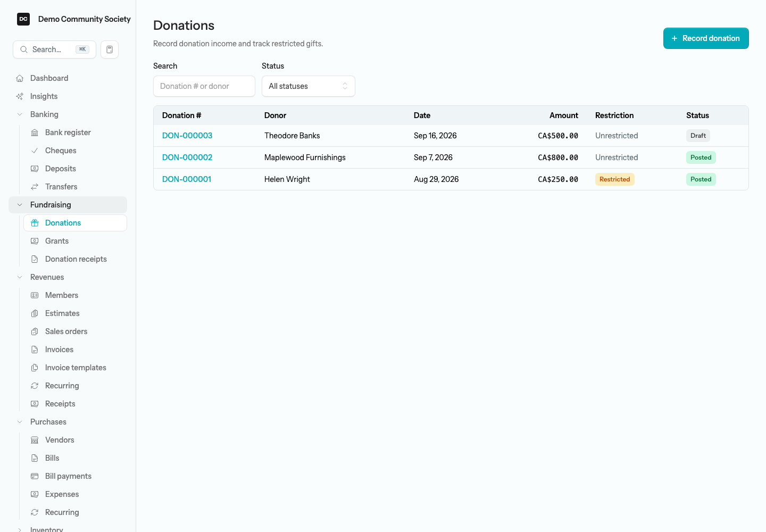This screenshot has width=766, height=532.
Task: Click the Bill payments card icon
Action: coord(35,476)
